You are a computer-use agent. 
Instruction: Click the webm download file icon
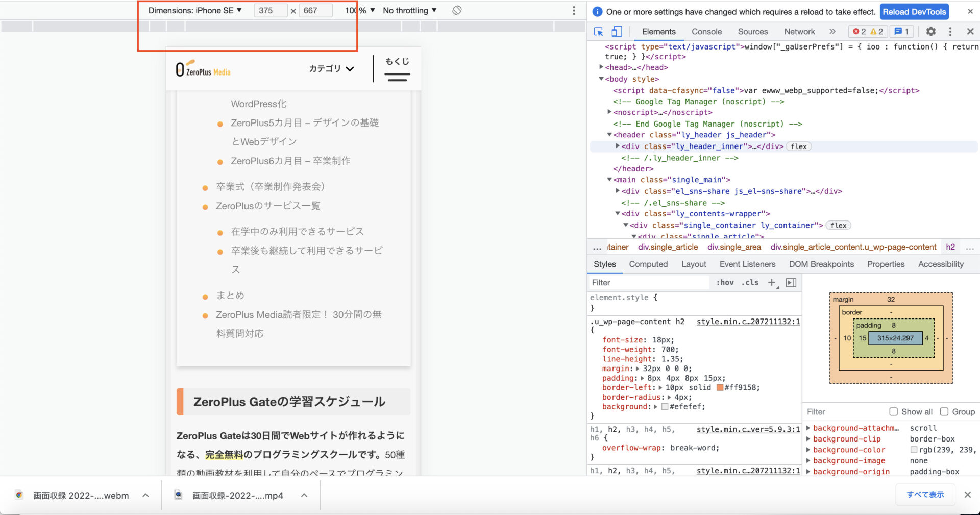click(19, 495)
